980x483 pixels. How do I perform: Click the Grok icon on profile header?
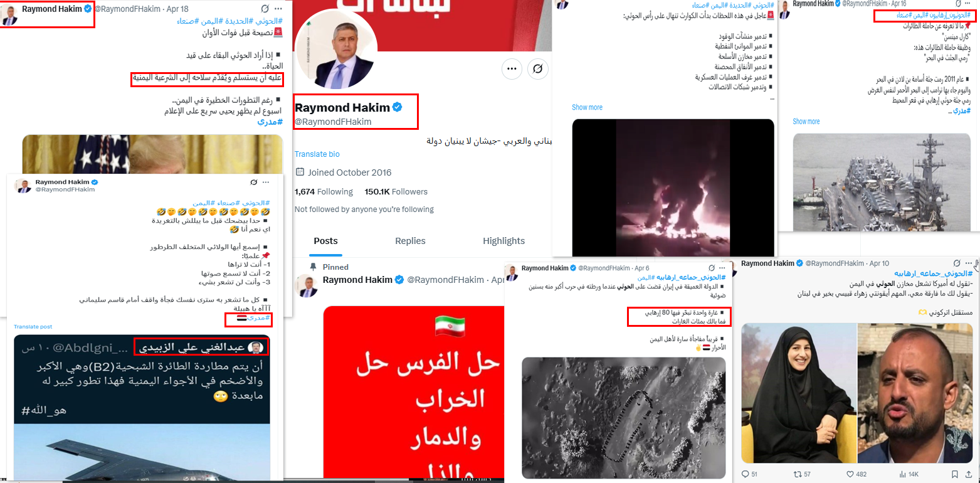coord(537,68)
